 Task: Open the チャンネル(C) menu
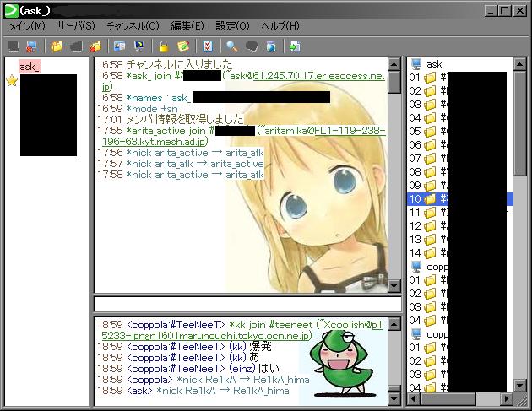[x=133, y=26]
